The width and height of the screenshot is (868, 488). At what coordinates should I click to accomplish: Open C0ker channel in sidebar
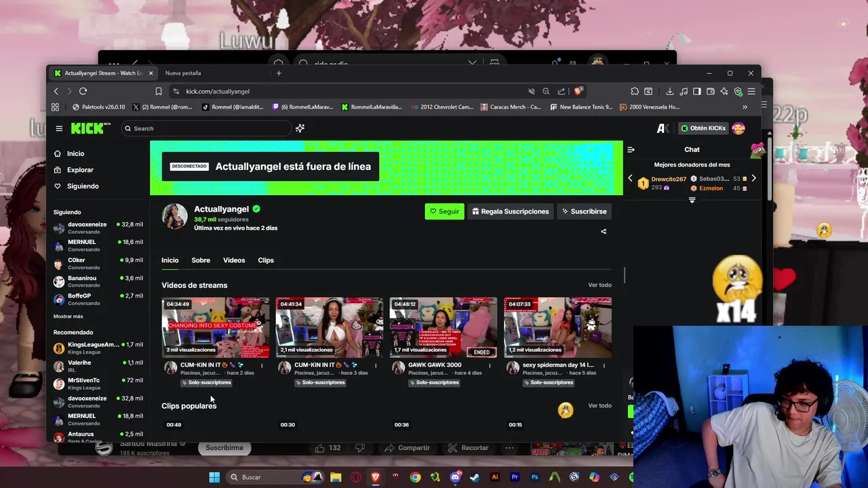[x=98, y=264]
